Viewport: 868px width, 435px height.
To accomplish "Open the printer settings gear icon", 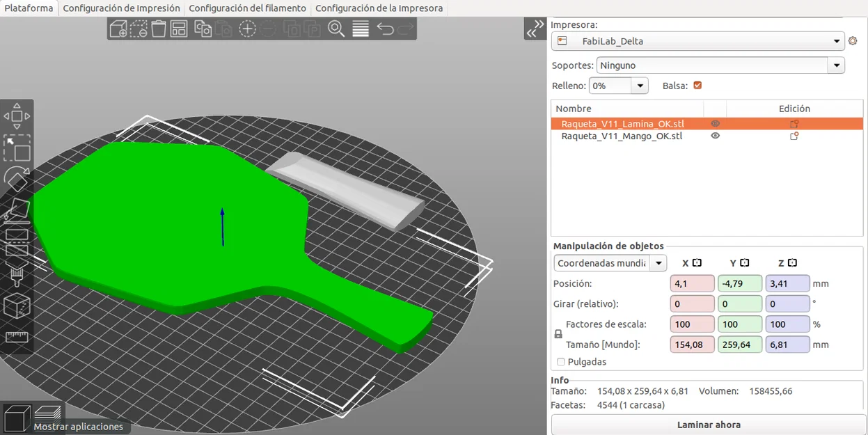I will pyautogui.click(x=853, y=40).
